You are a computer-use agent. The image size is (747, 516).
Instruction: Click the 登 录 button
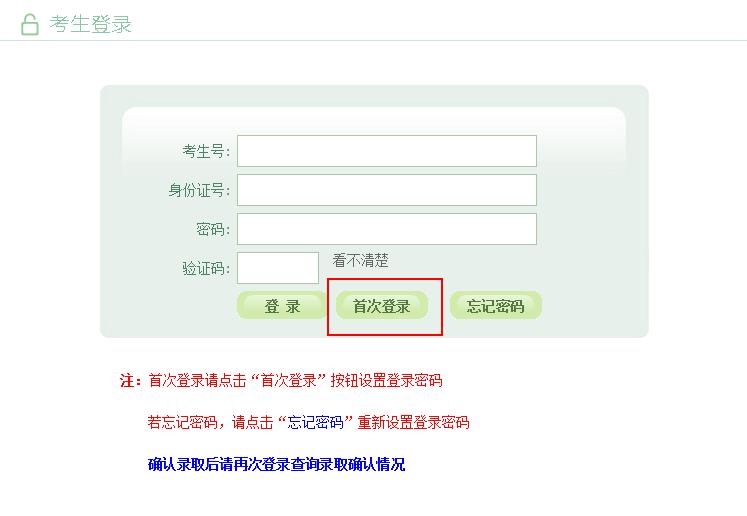[x=282, y=306]
